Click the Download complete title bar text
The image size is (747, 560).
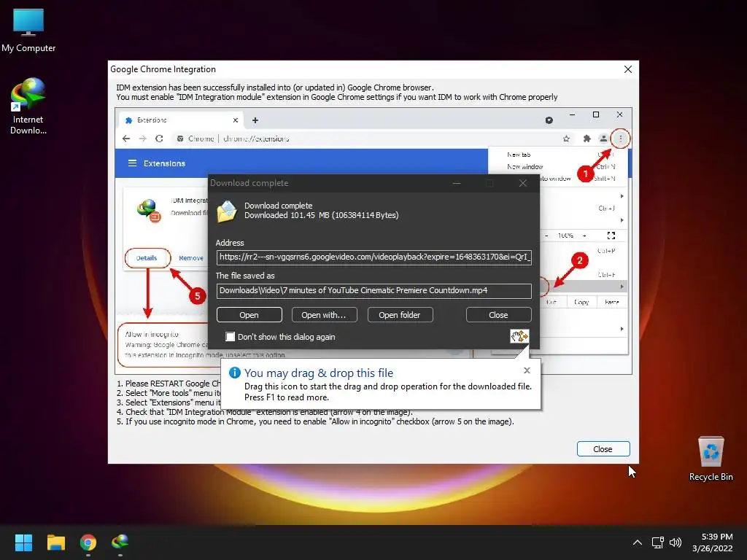coord(249,183)
